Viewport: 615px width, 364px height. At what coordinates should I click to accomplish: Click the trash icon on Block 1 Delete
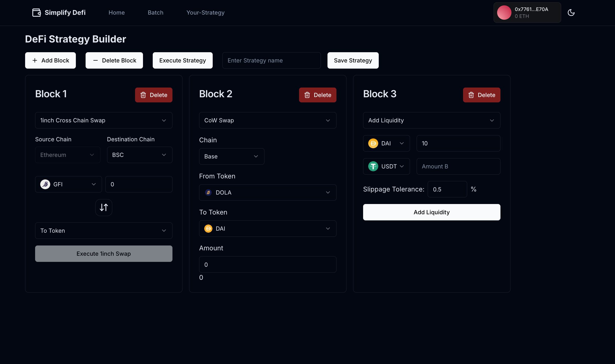click(x=143, y=95)
